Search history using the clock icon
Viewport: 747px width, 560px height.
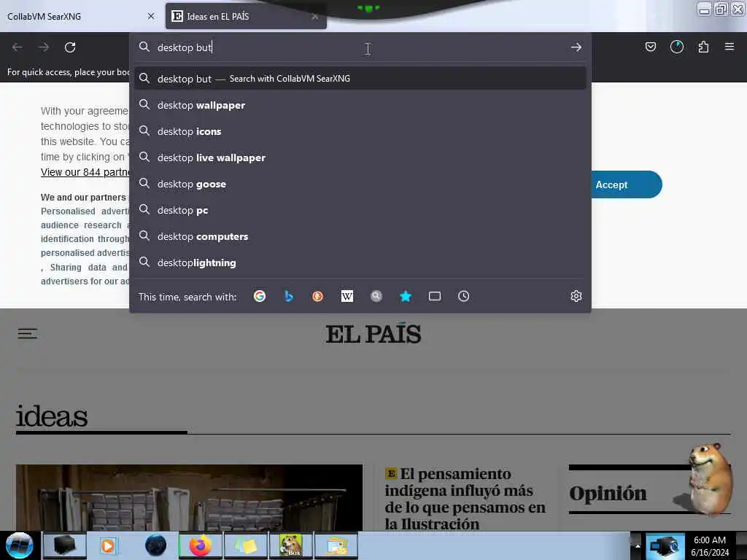pos(463,296)
